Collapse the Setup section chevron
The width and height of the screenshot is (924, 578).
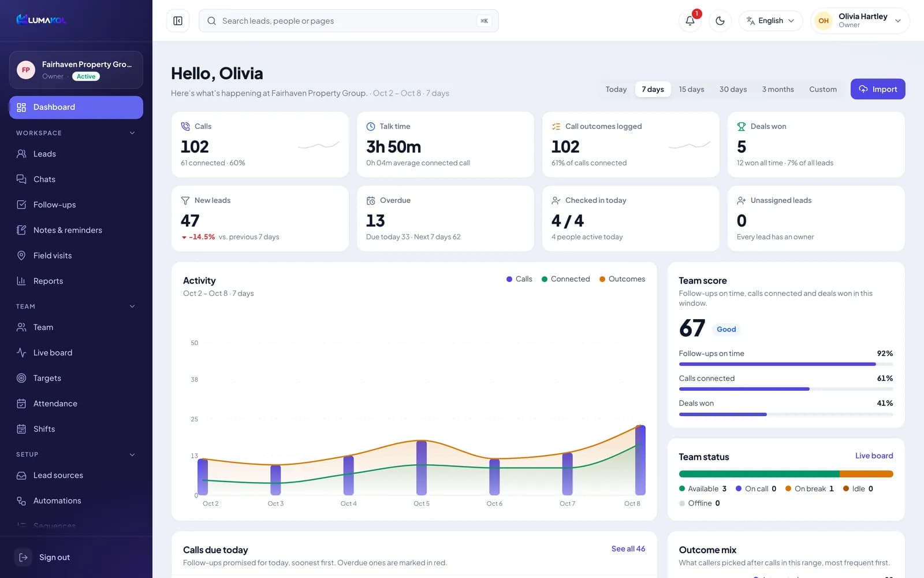click(132, 454)
